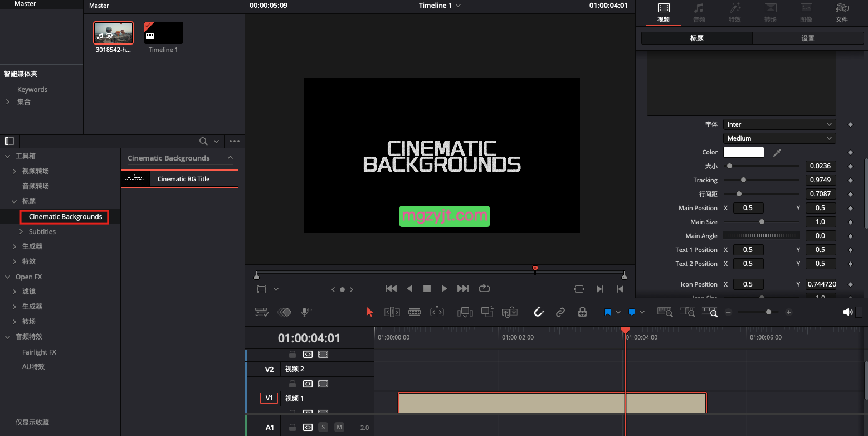Screen dimensions: 868x436
Task: Click the Audio Scrubbing diamond icon
Action: [285, 312]
